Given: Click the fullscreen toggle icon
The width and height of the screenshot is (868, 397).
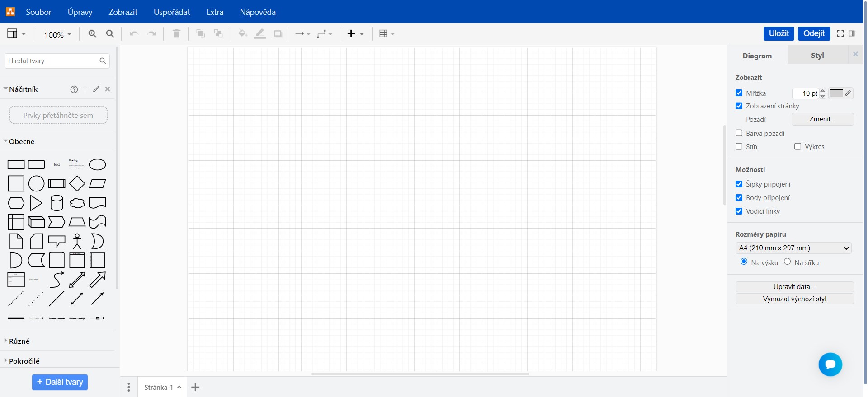Looking at the screenshot, I should point(840,33).
